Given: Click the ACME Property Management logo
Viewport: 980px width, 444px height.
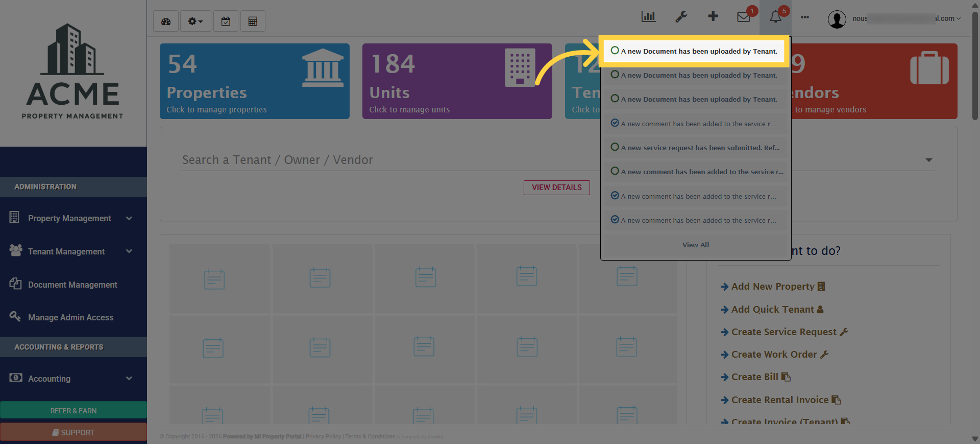Looking at the screenshot, I should click(x=73, y=72).
